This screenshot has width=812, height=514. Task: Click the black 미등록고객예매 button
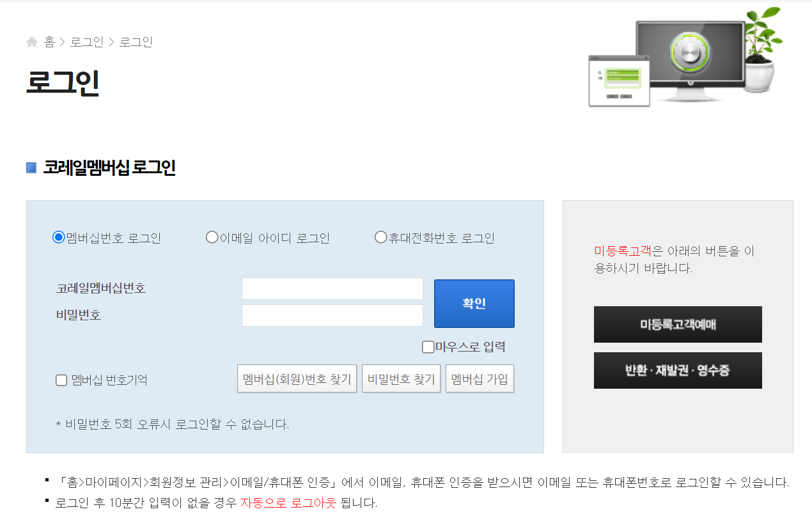point(678,324)
